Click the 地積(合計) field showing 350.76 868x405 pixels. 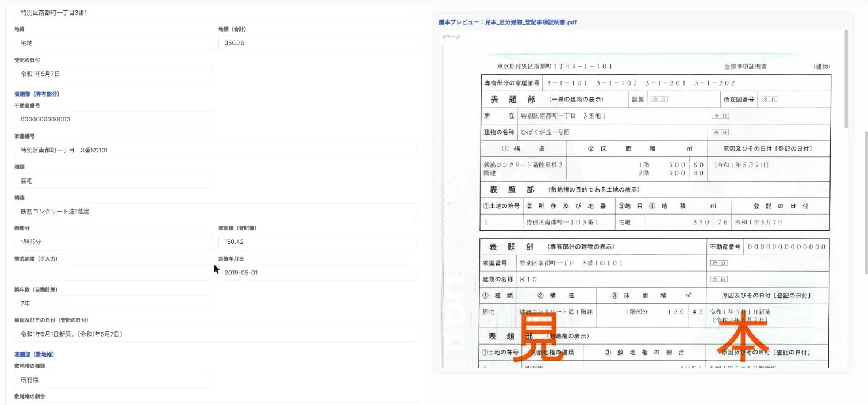pos(317,43)
